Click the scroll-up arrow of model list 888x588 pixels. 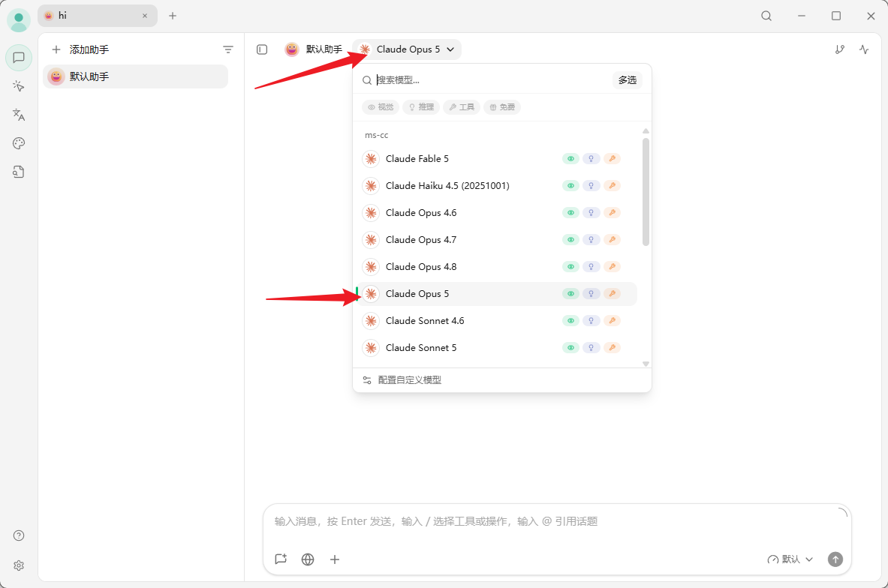click(646, 131)
